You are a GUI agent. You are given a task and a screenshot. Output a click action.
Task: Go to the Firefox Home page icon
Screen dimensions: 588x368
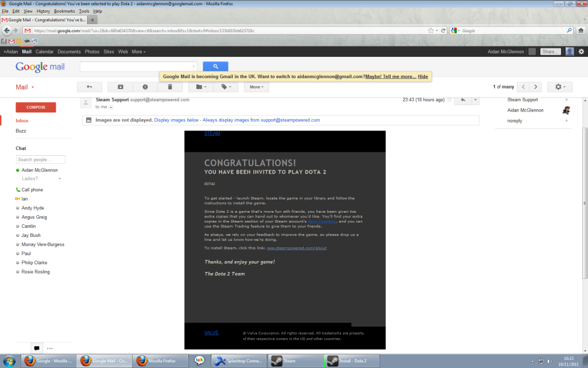(581, 30)
